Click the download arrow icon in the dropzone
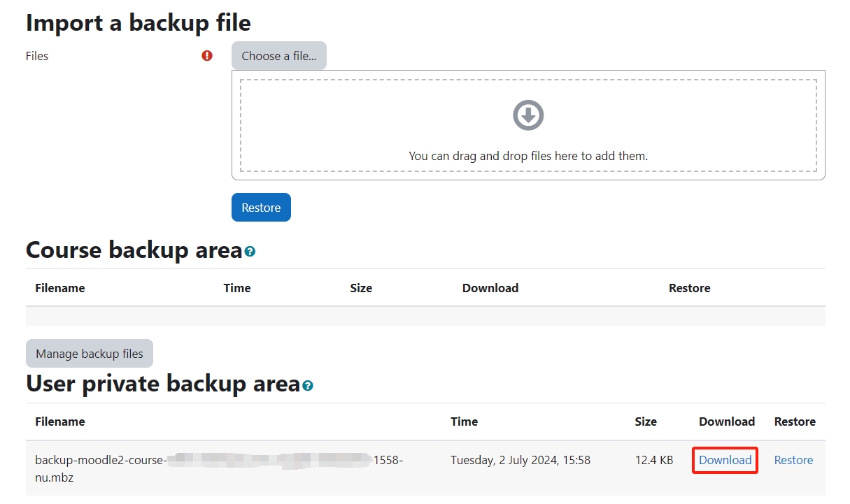The image size is (850, 504). 528,115
